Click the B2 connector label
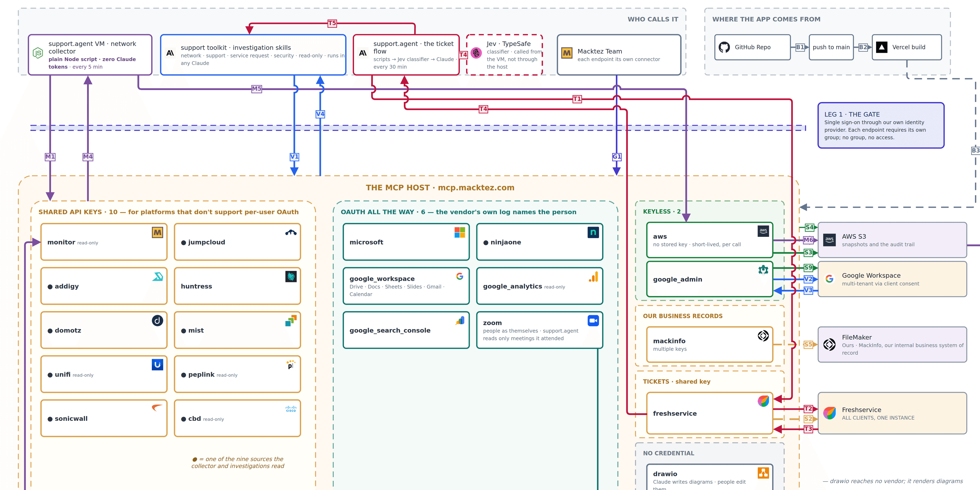The width and height of the screenshot is (980, 490). coord(863,47)
